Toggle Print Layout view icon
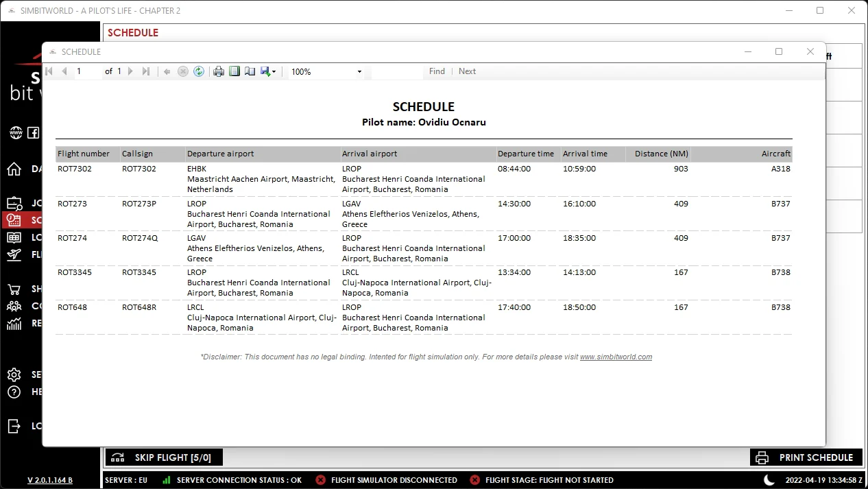This screenshot has width=868, height=489. point(234,71)
